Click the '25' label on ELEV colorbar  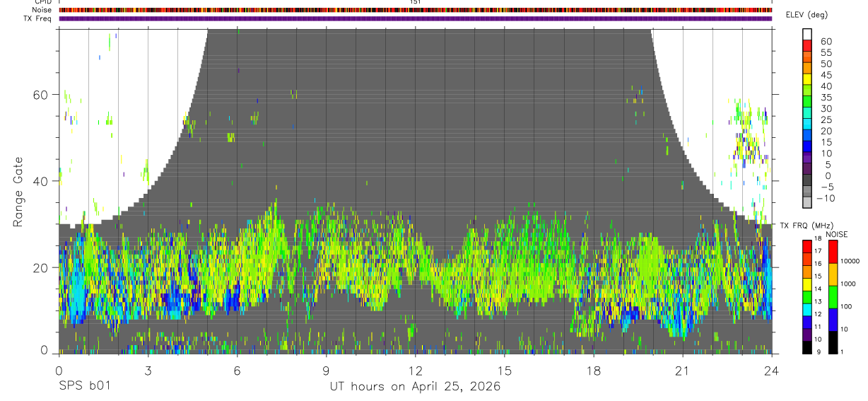click(x=826, y=120)
